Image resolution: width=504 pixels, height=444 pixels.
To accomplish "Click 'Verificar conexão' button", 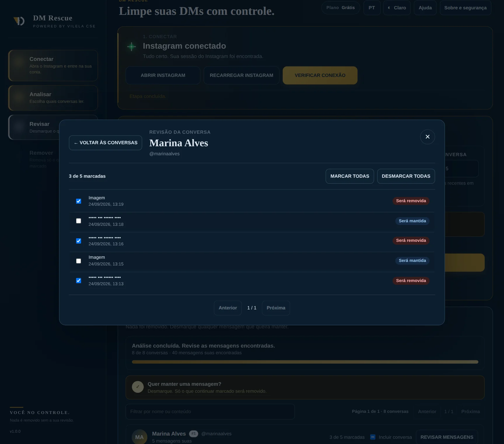I will (320, 75).
